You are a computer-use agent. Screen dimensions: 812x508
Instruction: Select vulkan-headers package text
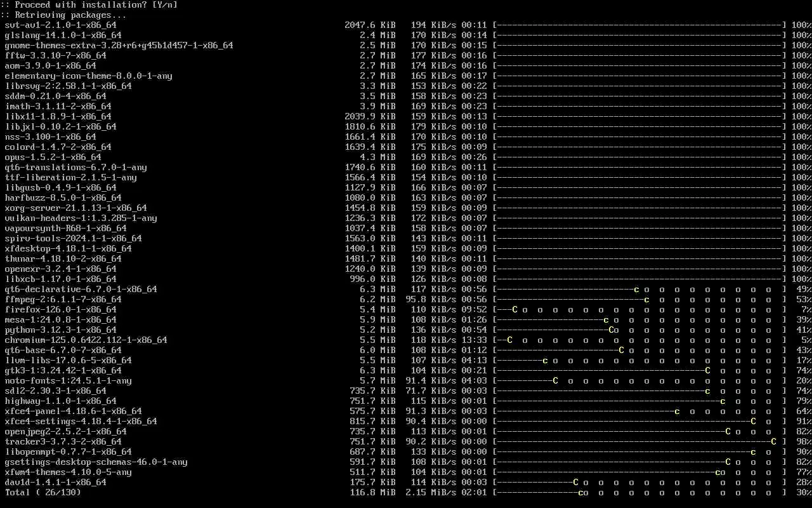(81, 218)
